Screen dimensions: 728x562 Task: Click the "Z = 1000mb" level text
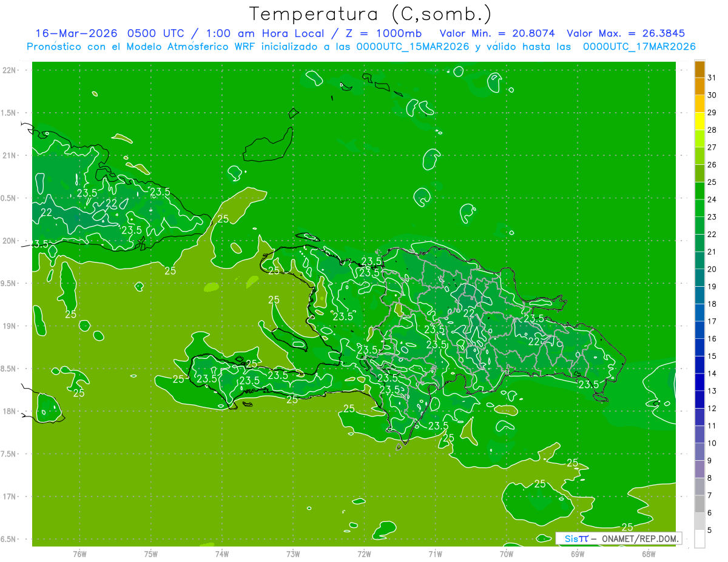point(385,33)
